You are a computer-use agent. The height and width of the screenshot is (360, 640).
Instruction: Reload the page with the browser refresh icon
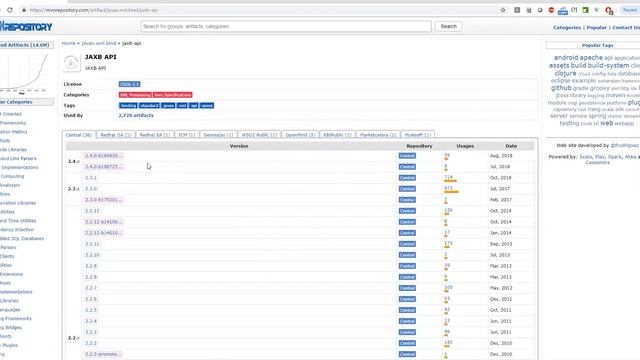pyautogui.click(x=10, y=10)
